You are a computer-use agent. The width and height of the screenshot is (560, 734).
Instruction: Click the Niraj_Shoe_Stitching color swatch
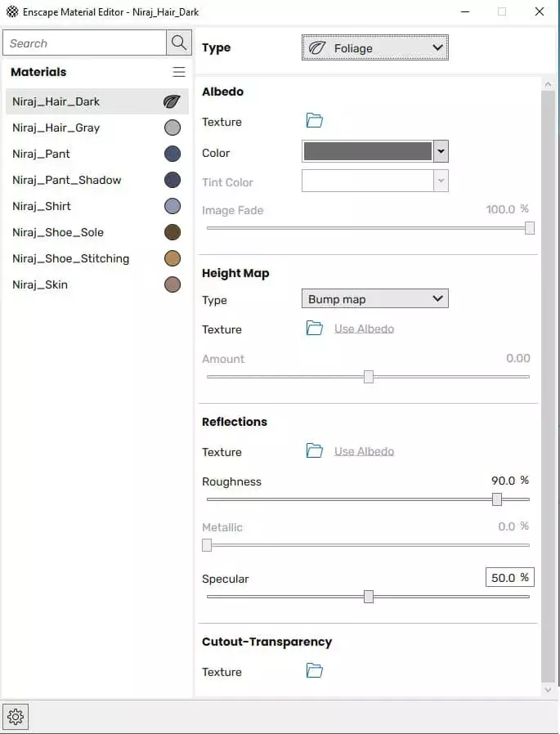point(172,259)
